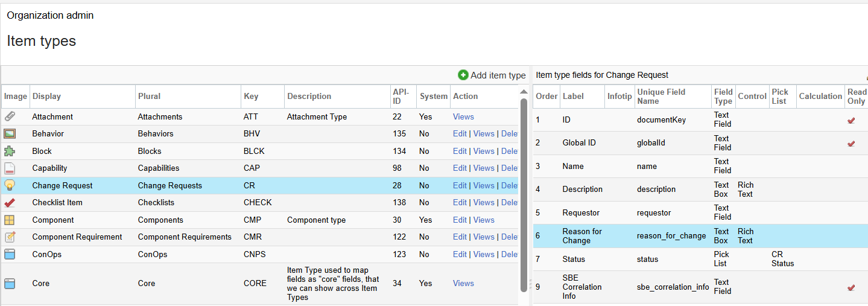
Task: Click the API-ID column header
Action: pyautogui.click(x=401, y=97)
